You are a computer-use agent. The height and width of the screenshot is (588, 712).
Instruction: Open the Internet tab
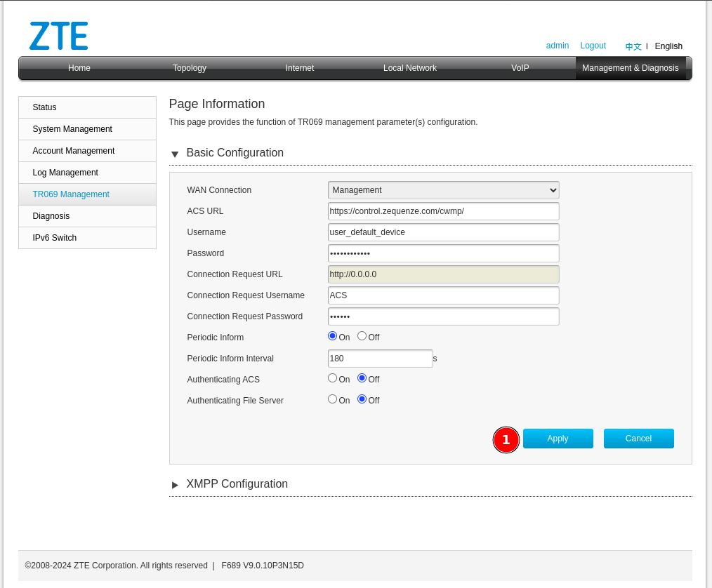coord(300,68)
